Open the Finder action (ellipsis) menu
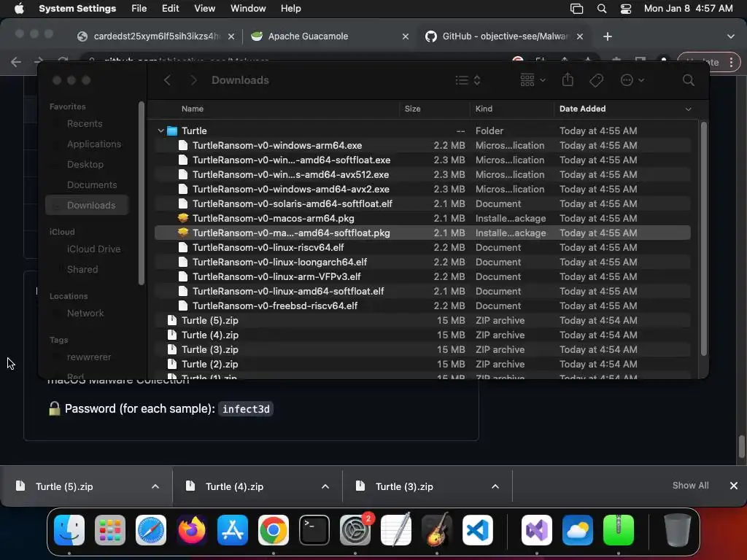The image size is (747, 560). (632, 80)
